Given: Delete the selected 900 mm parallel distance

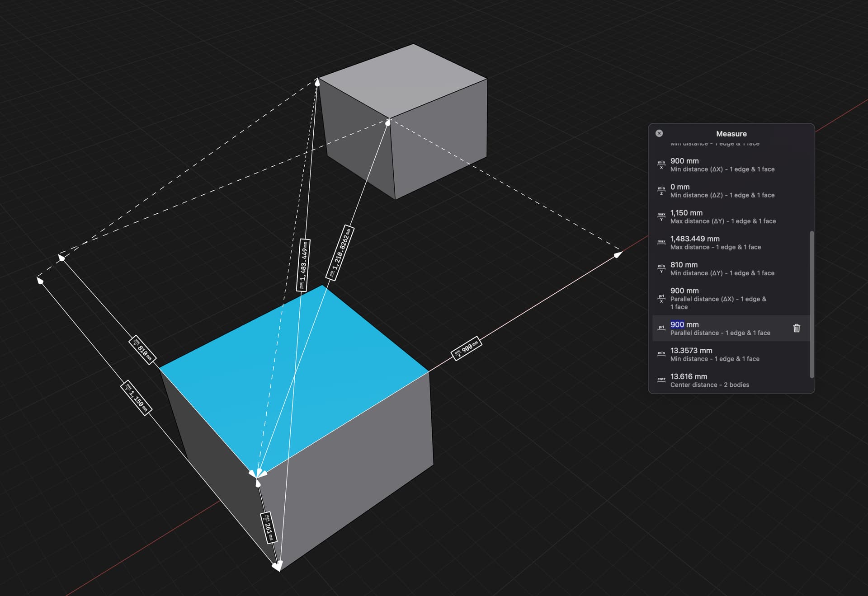Looking at the screenshot, I should (797, 328).
